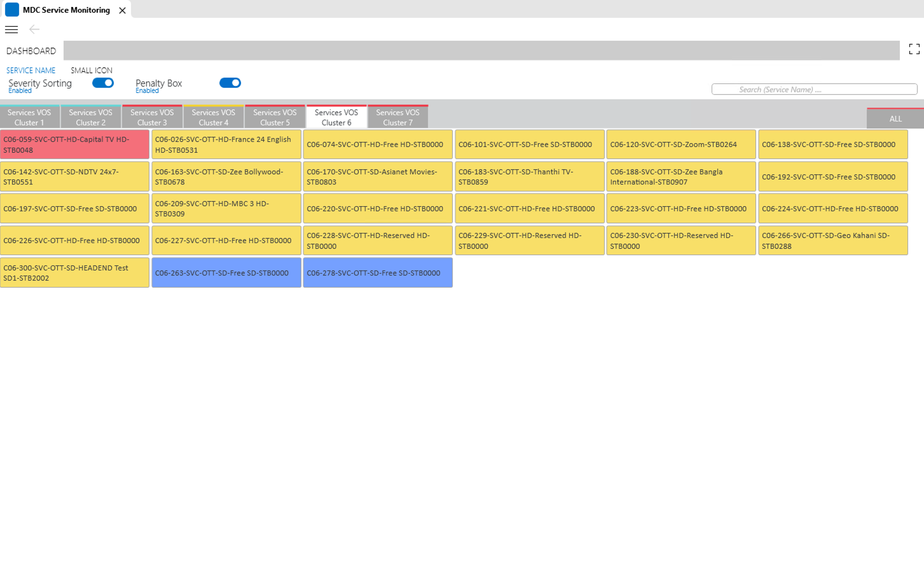Show ALL services tab
This screenshot has height=581, width=924.
pyautogui.click(x=895, y=118)
